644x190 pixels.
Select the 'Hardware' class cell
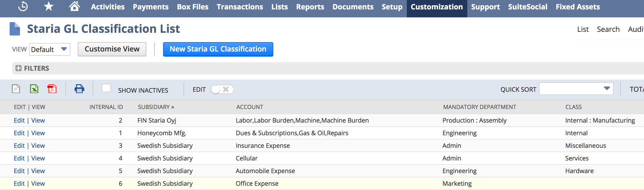[579, 171]
